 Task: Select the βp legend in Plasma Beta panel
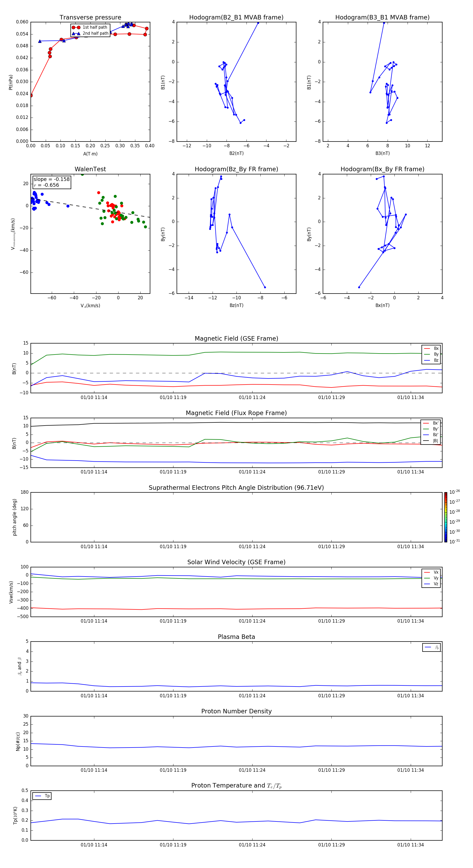[x=431, y=647]
